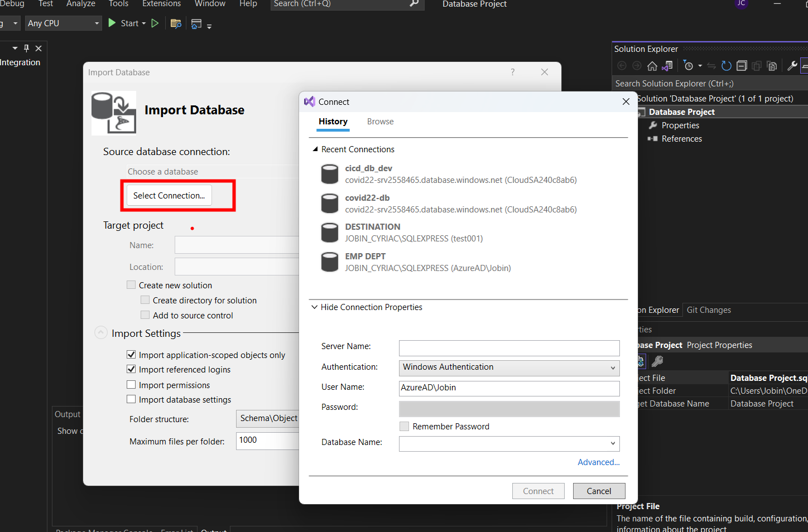Click the wrench Properties icon in Solution Explorer
Screen dimensions: 808x532
(792, 66)
